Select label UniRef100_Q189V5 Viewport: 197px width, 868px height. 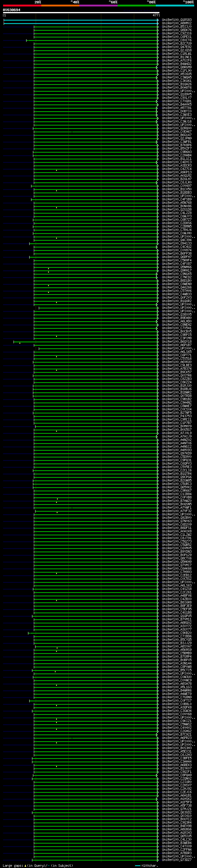177,94
